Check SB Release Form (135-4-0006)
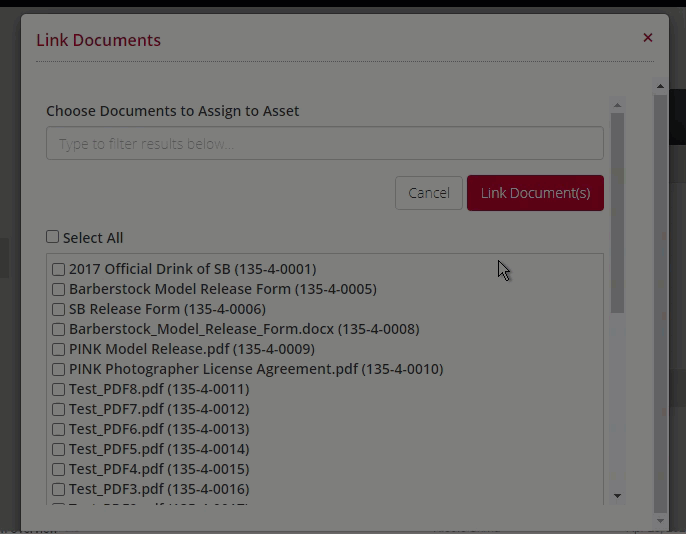Viewport: 686px width, 534px height. [58, 310]
